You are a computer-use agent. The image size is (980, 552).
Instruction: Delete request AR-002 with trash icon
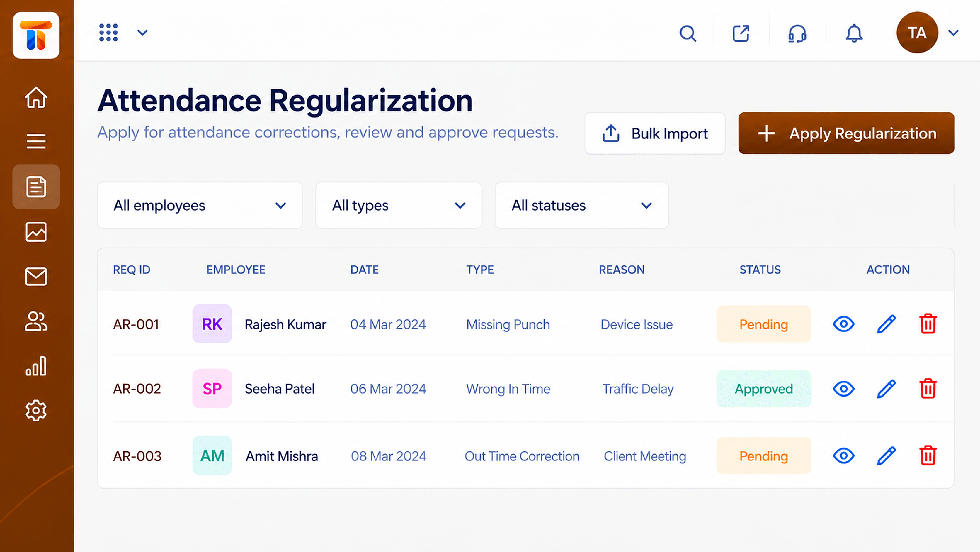[x=928, y=389]
